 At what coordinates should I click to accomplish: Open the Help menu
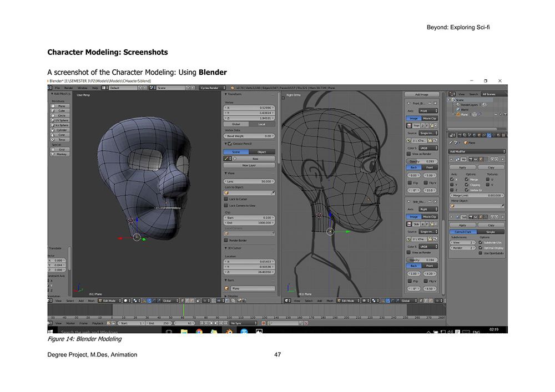pyautogui.click(x=95, y=88)
